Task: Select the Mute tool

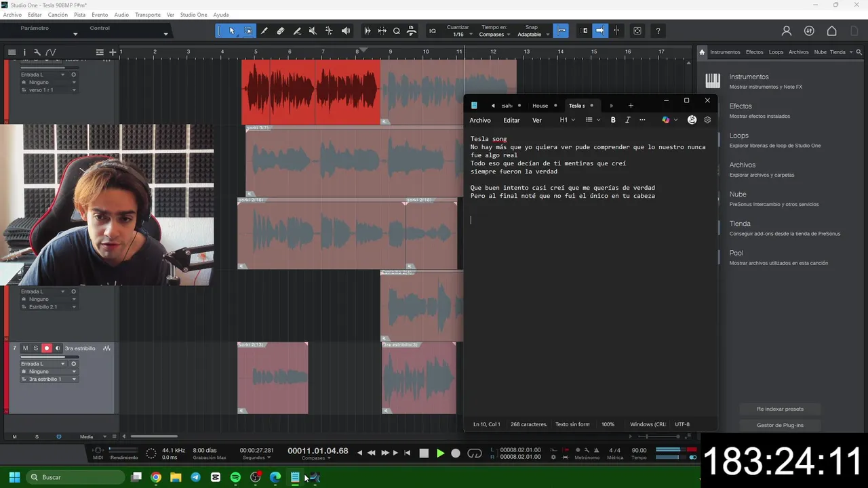Action: tap(313, 30)
